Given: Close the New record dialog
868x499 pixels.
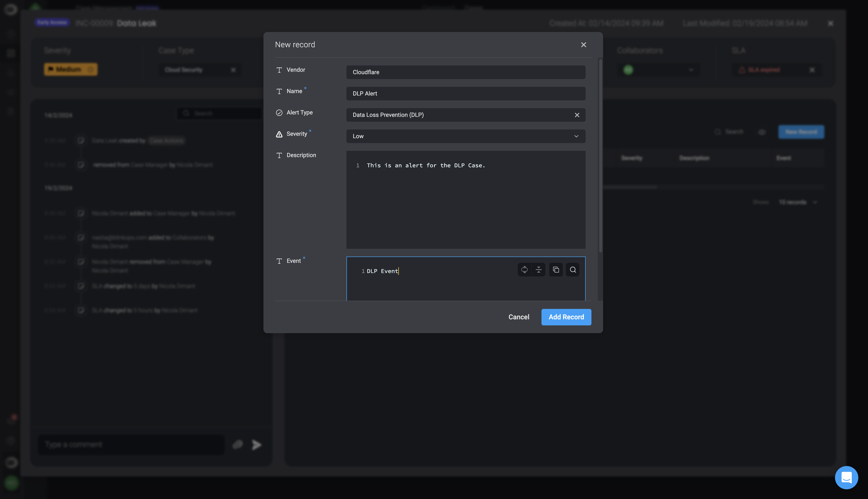Looking at the screenshot, I should point(583,45).
